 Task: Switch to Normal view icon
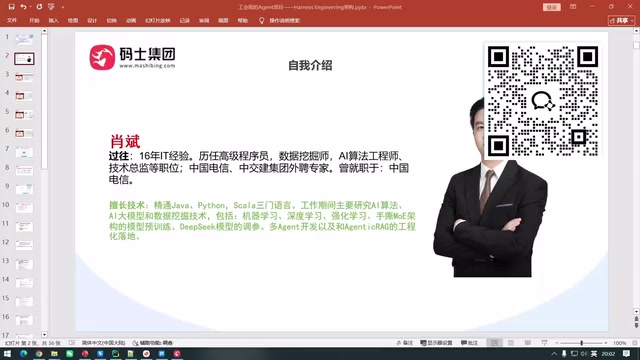(x=494, y=343)
